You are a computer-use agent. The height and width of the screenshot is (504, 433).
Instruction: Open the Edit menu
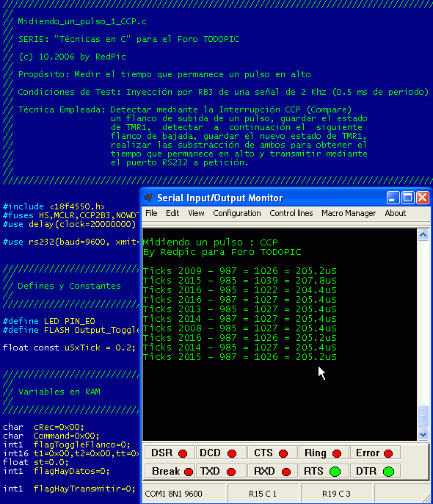pyautogui.click(x=172, y=213)
